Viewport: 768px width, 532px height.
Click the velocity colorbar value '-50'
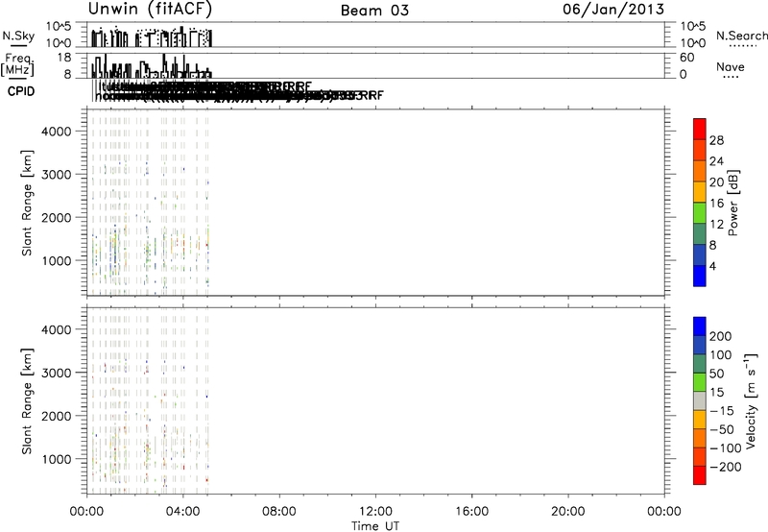(722, 429)
